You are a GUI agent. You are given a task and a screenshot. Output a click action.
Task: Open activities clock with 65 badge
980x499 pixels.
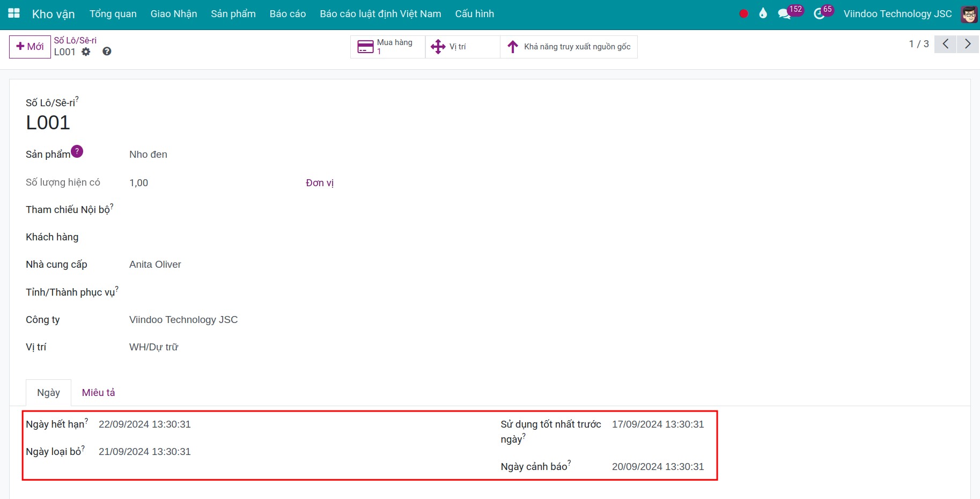point(823,12)
